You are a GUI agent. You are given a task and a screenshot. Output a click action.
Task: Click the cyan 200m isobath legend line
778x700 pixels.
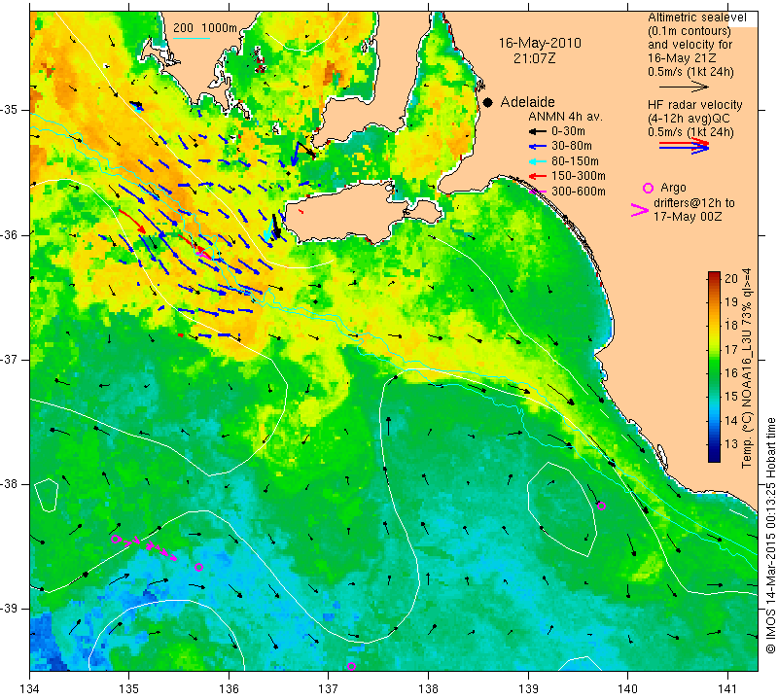192,38
